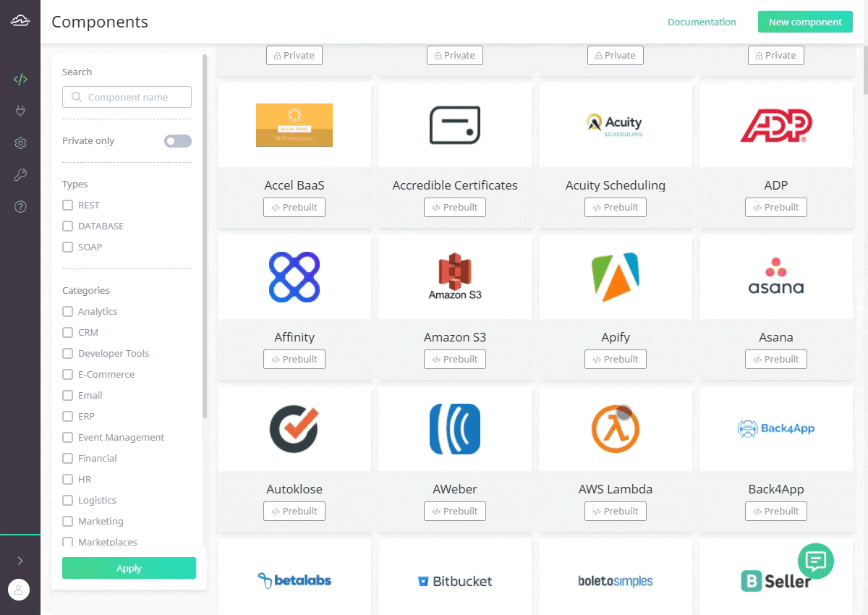Toggle the Private only switch
The image size is (868, 615).
point(178,141)
